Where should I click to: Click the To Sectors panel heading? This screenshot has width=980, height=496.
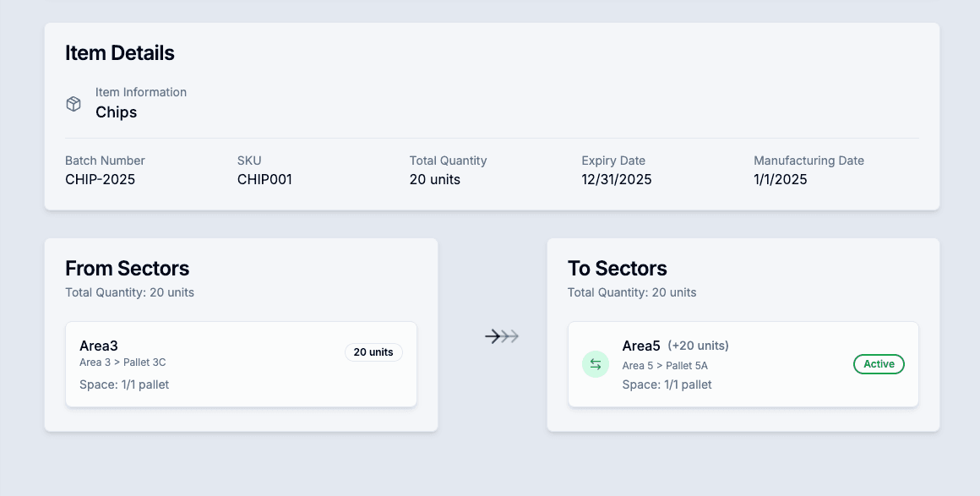click(618, 269)
